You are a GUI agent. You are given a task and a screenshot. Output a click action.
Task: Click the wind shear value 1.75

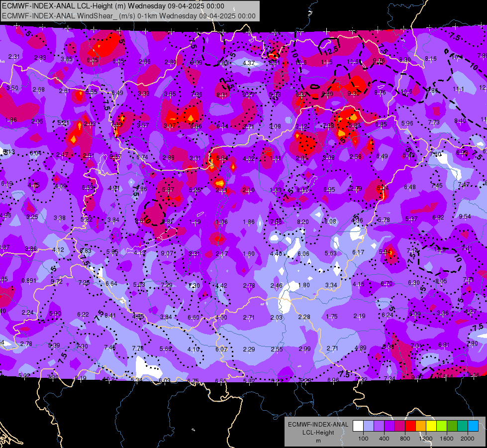tap(332, 317)
